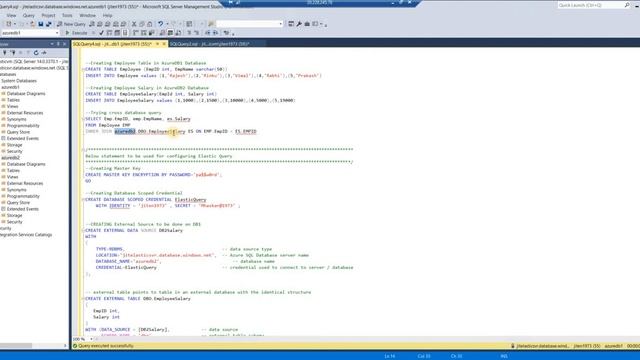The image size is (640, 360).
Task: Toggle Include Client Statistics
Action: [x=151, y=33]
